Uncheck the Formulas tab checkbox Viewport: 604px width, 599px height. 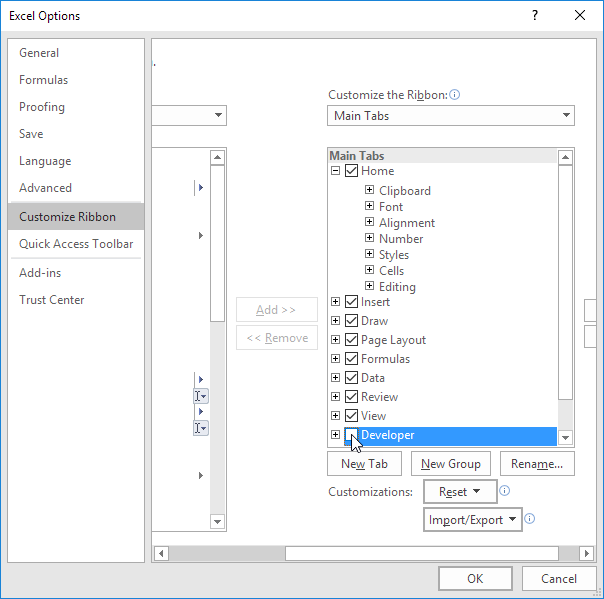click(x=351, y=359)
